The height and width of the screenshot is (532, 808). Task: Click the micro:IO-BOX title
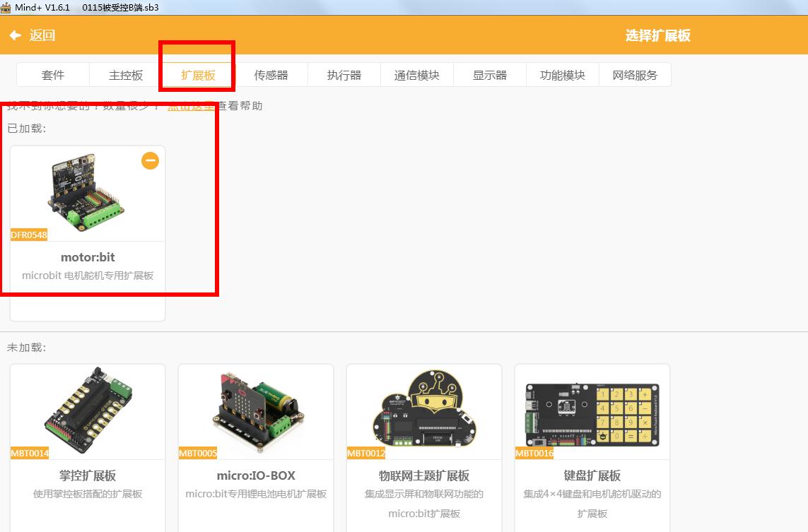pos(256,475)
